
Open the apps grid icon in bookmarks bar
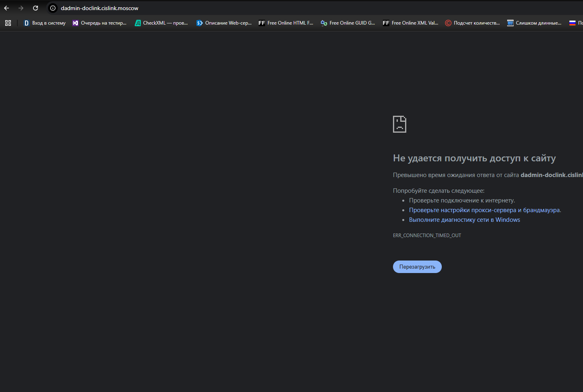(8, 23)
